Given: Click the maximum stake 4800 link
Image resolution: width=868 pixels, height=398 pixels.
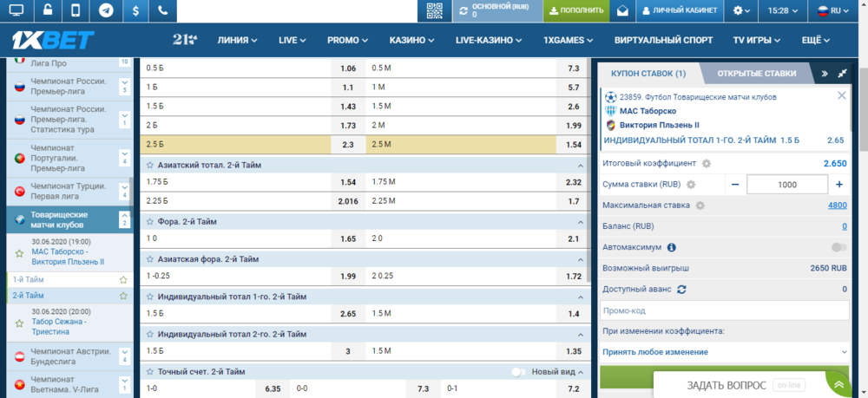Looking at the screenshot, I should [x=837, y=206].
